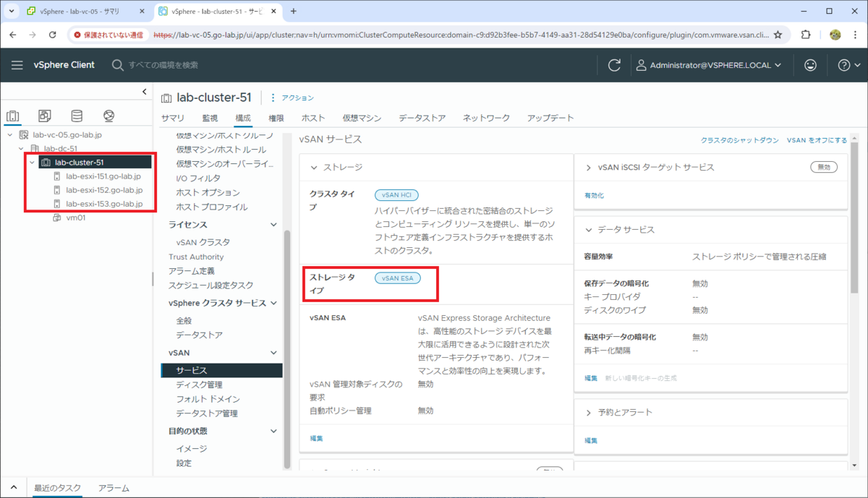Expand the 最近のタスク panel chevron

click(14, 487)
